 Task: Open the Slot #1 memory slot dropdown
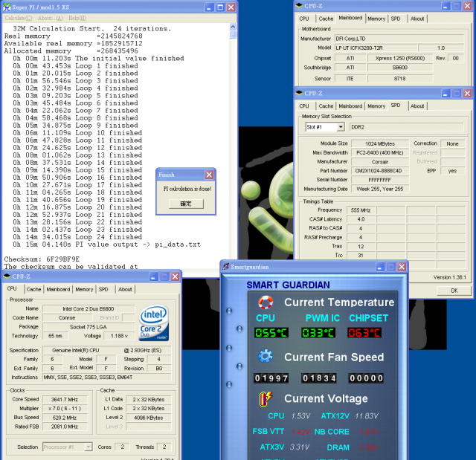coord(341,127)
